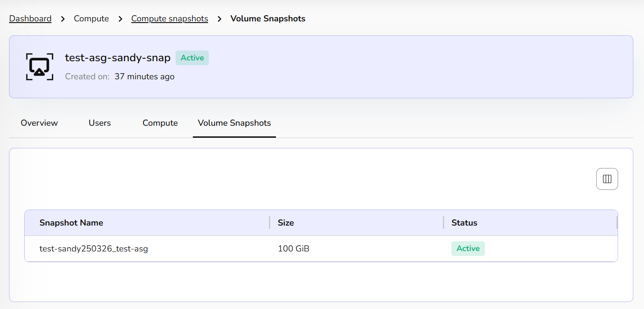Select the Compute tab
The width and height of the screenshot is (644, 309).
coord(160,123)
